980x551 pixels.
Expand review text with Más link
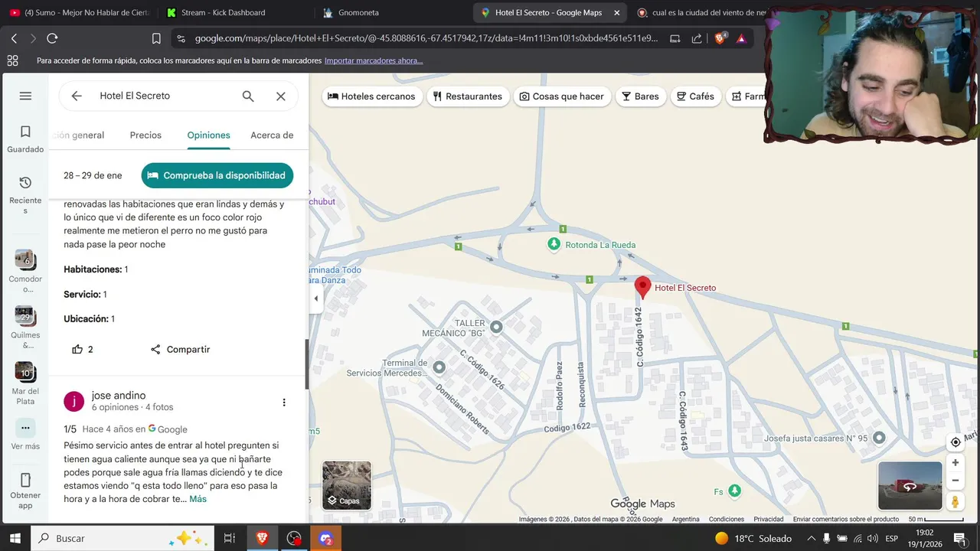coord(198,499)
